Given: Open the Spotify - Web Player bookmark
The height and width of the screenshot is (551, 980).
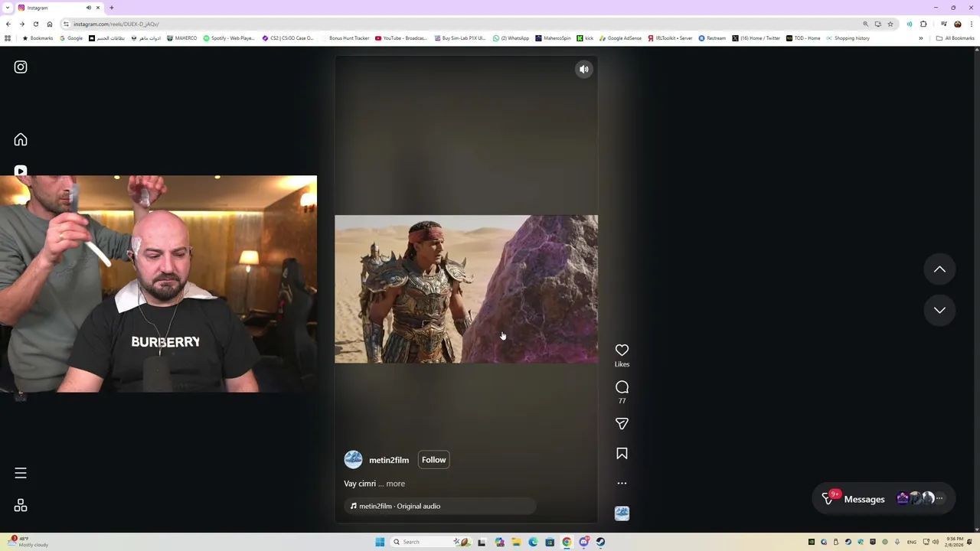Looking at the screenshot, I should pyautogui.click(x=229, y=38).
